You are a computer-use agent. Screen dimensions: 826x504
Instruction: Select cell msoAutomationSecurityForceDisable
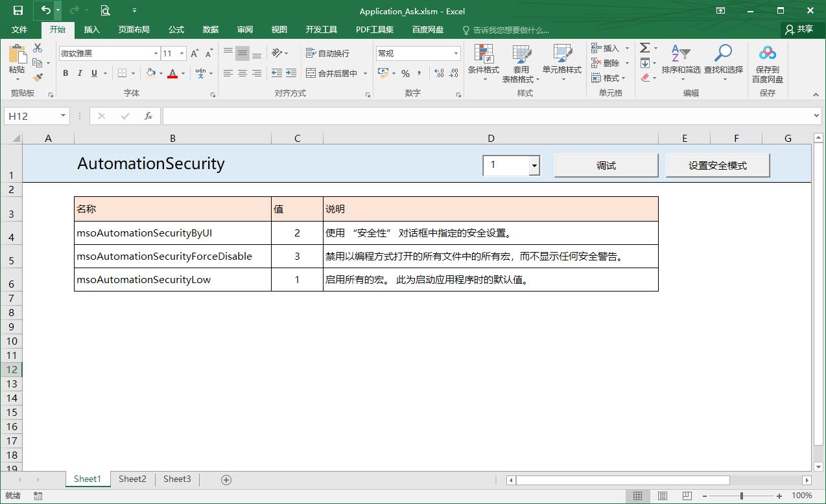pos(172,257)
